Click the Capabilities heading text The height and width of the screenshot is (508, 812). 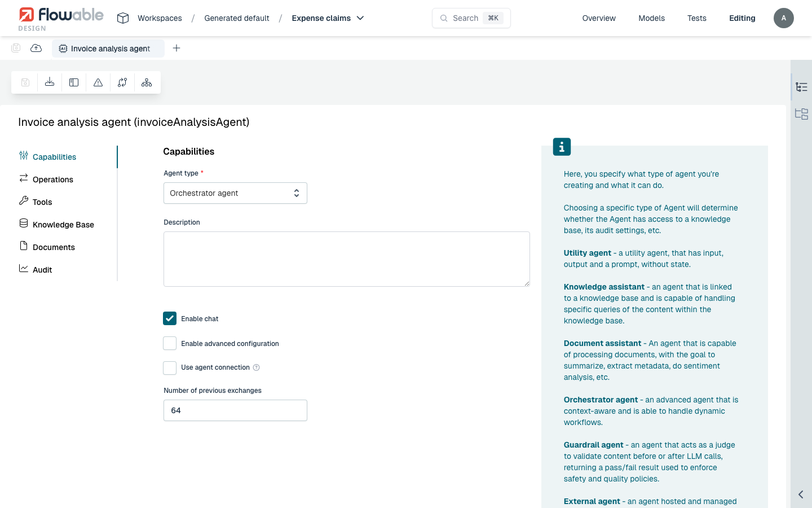tap(189, 151)
